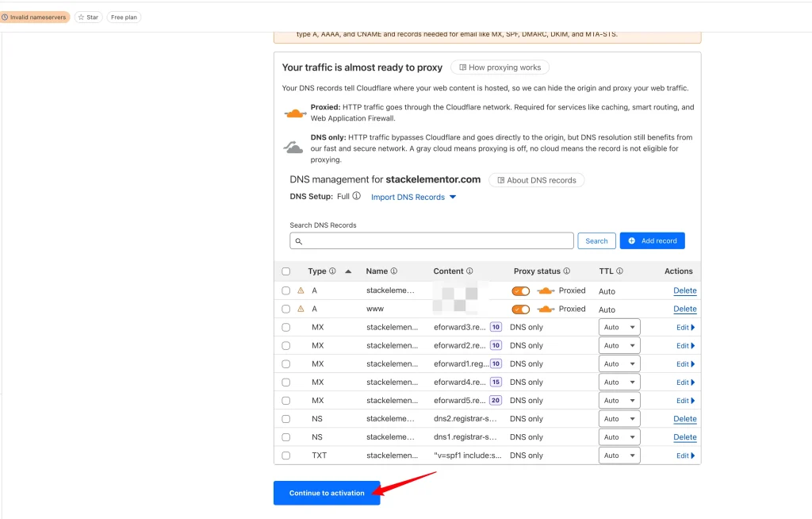812x519 pixels.
Task: Open TTL dropdown for eforward3 MX record
Action: 619,327
